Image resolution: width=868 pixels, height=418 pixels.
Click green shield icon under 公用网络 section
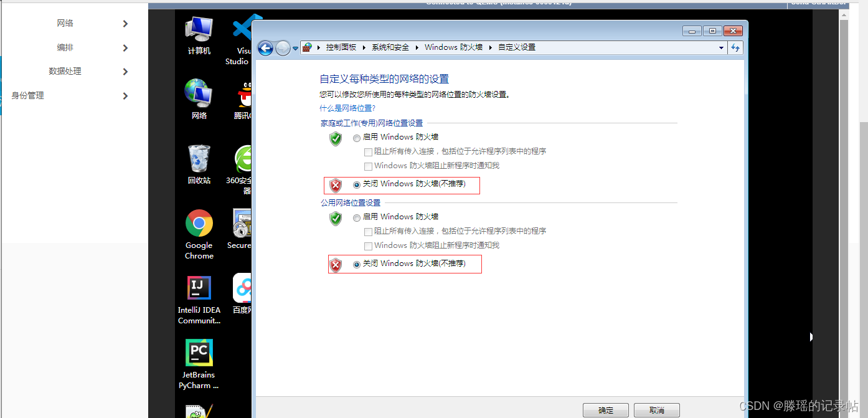[x=336, y=218]
